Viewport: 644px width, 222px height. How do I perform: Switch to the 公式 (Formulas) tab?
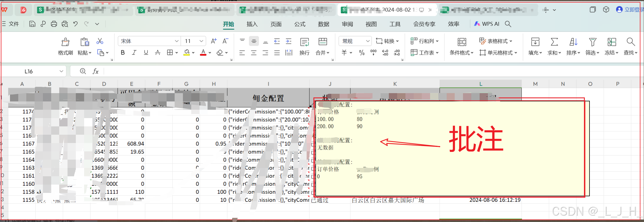point(300,24)
